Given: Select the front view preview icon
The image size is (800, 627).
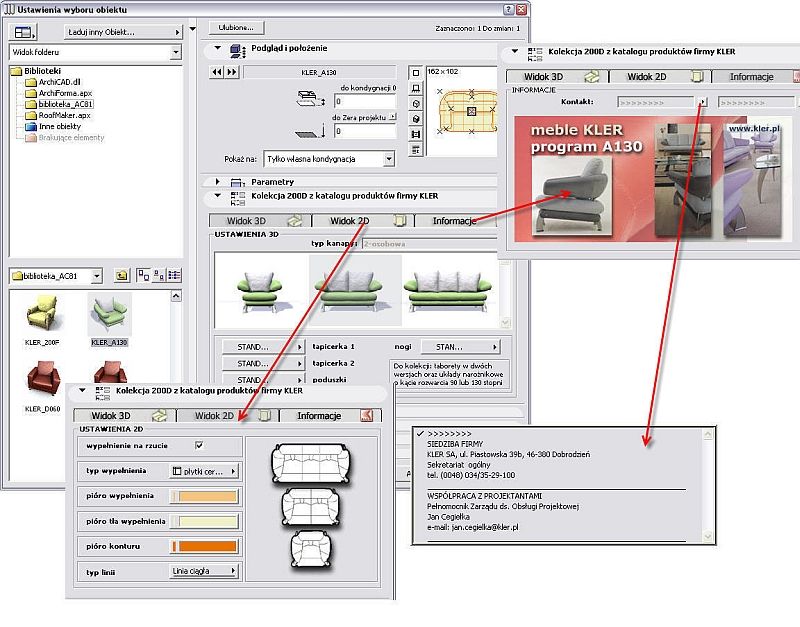Looking at the screenshot, I should [416, 88].
